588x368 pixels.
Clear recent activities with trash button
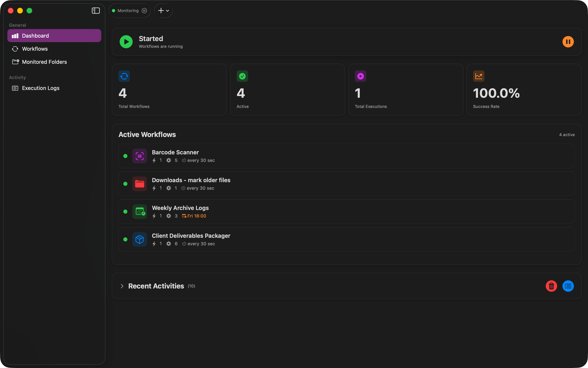click(x=551, y=286)
